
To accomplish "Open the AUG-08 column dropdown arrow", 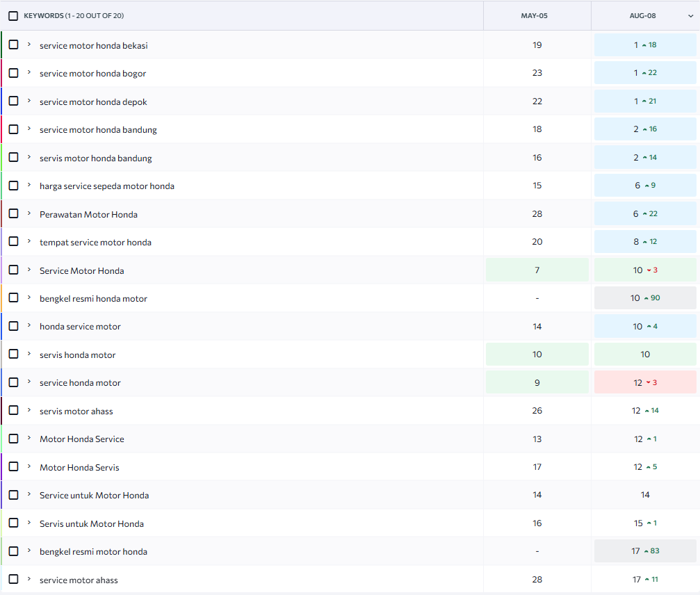I will click(690, 16).
